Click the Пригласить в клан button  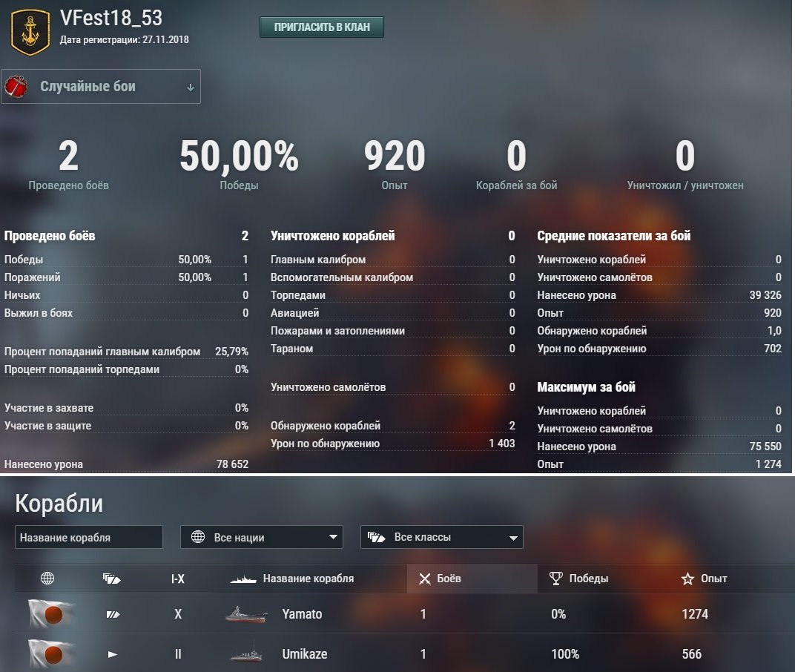tap(321, 27)
